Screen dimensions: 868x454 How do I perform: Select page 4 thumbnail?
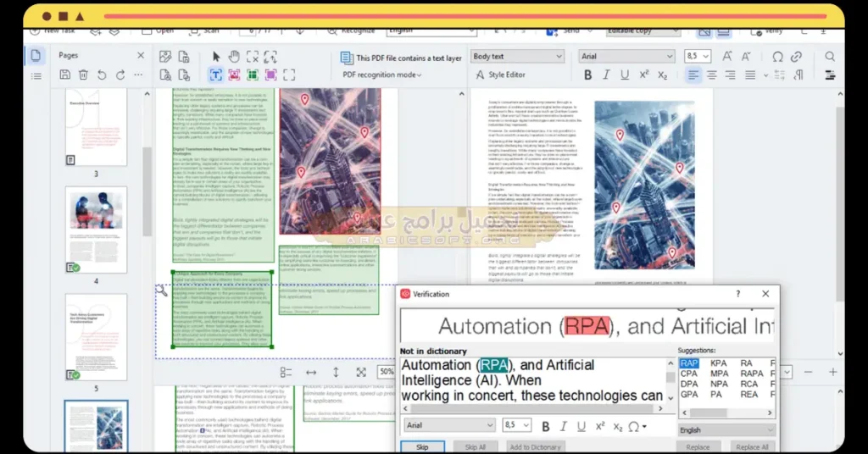pyautogui.click(x=96, y=230)
